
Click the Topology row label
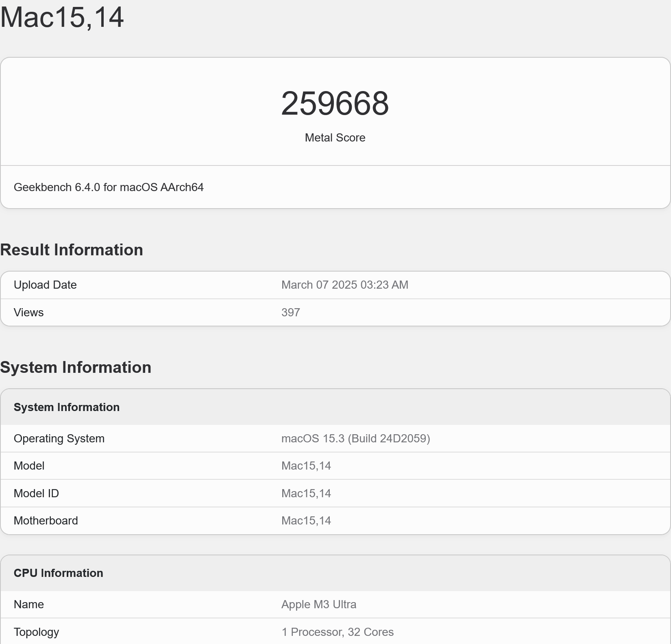click(36, 632)
